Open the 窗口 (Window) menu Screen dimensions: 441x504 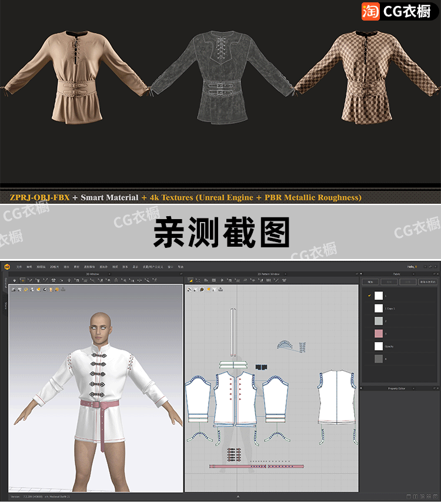point(171,267)
